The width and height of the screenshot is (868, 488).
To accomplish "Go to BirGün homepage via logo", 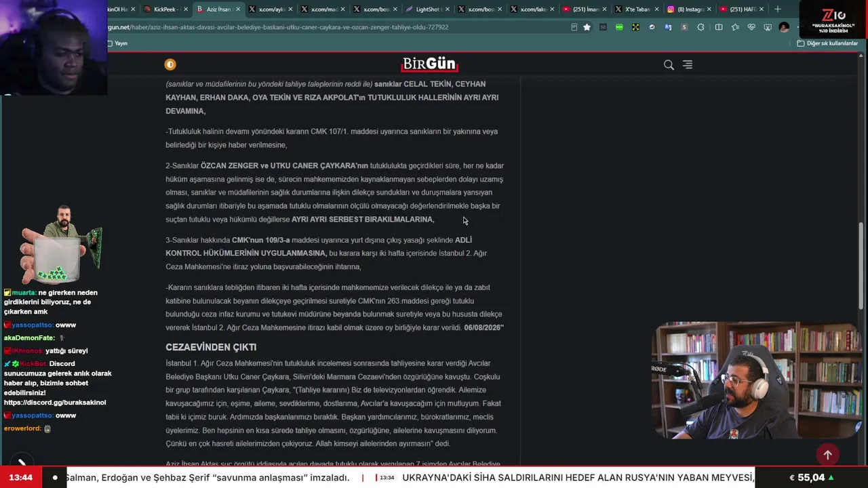I will [430, 64].
